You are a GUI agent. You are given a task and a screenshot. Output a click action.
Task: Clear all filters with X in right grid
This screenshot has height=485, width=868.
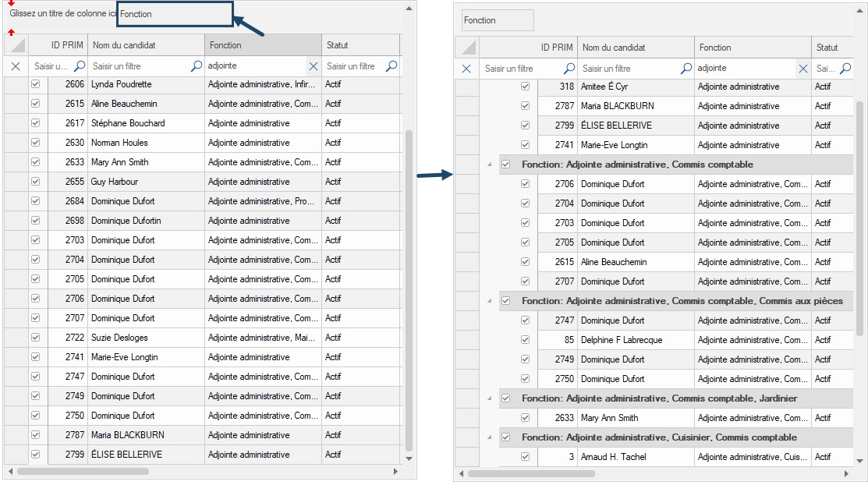pyautogui.click(x=466, y=69)
